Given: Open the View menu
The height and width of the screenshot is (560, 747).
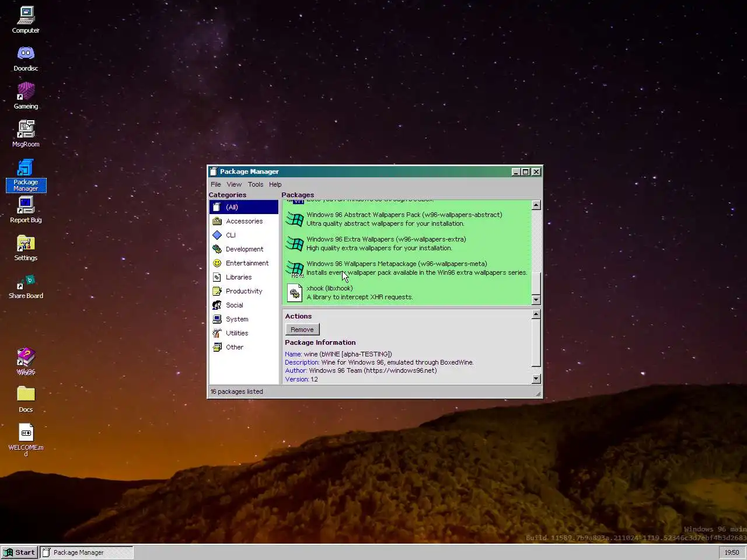Looking at the screenshot, I should pyautogui.click(x=234, y=184).
